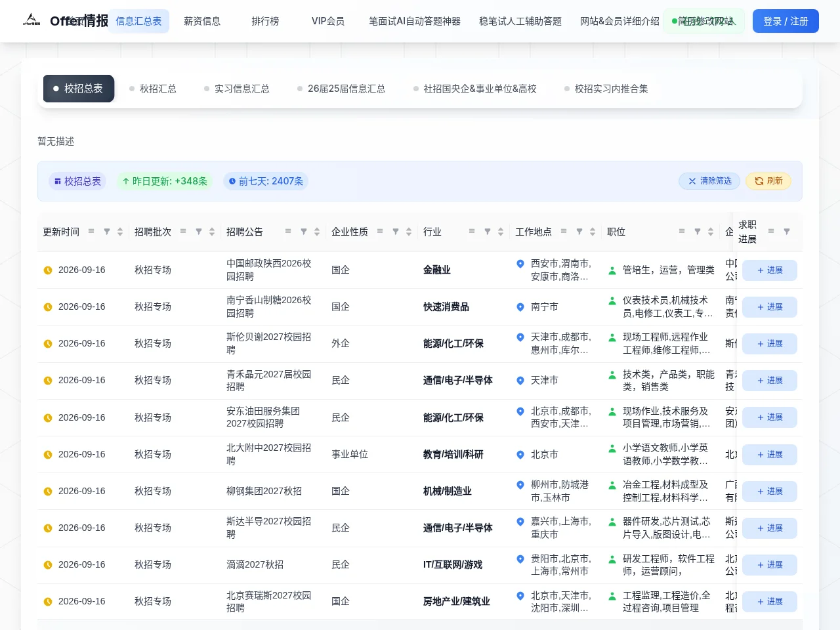Image resolution: width=840 pixels, height=630 pixels.
Task: Open 工作地点 column menu
Action: click(x=564, y=232)
